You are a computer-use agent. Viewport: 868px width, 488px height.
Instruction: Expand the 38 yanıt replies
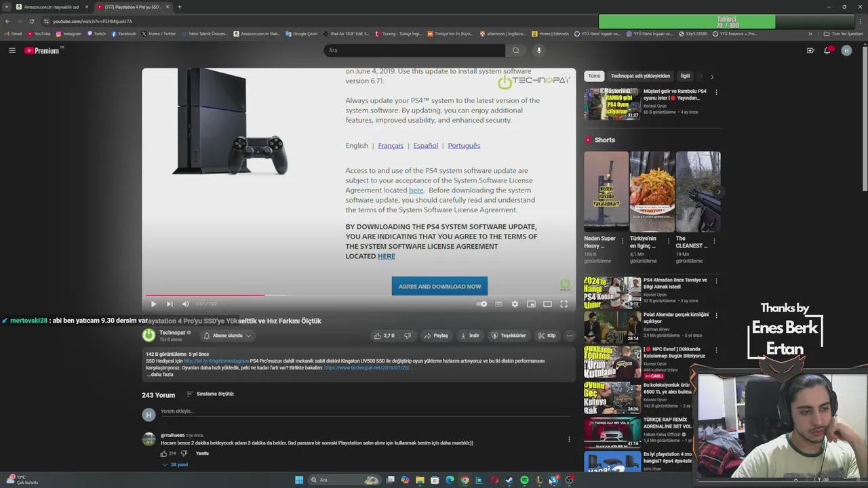[176, 465]
